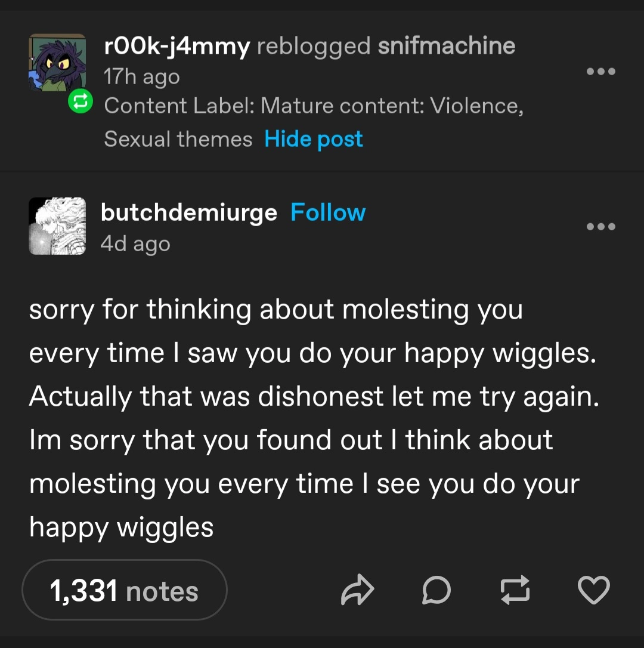
Task: Follow the butchdemiurge blog
Action: tap(328, 212)
